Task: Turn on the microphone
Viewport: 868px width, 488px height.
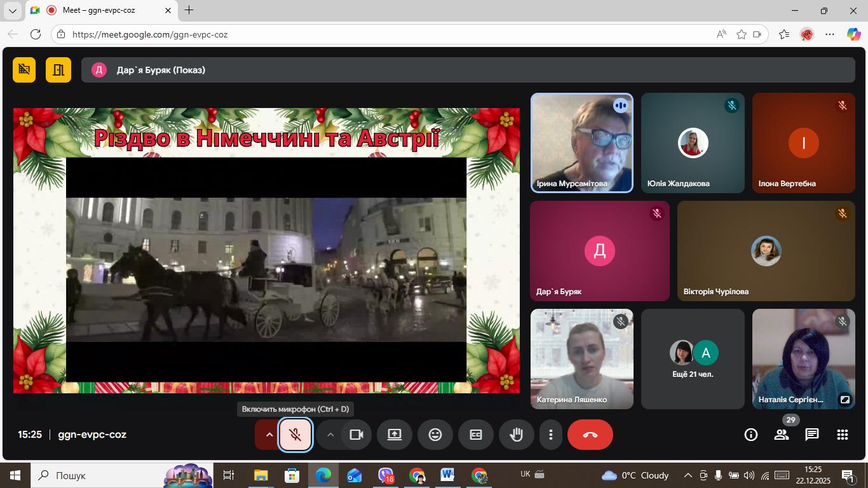Action: point(295,435)
